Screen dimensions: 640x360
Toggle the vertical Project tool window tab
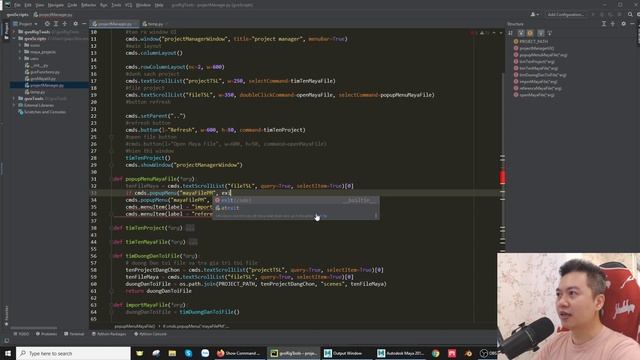coord(6,31)
